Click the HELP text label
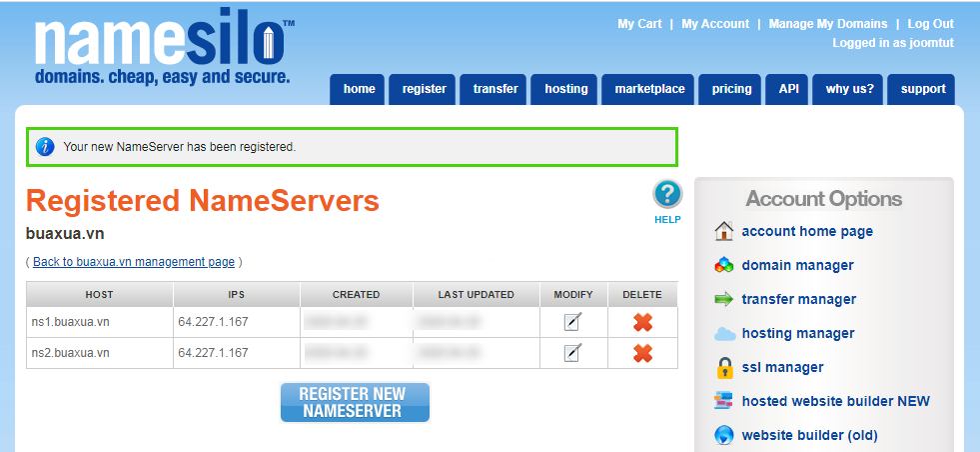The image size is (980, 452). tap(667, 220)
